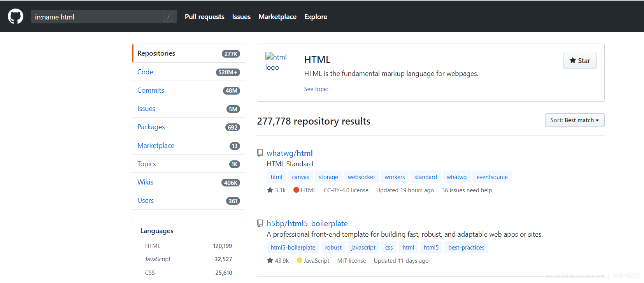Click the Updated 11 days ago text

point(401,261)
